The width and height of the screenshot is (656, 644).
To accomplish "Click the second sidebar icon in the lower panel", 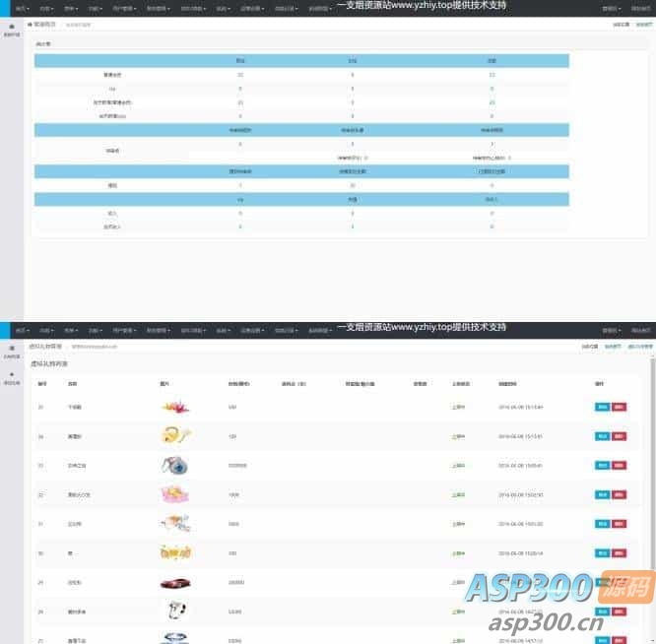I will pyautogui.click(x=12, y=374).
